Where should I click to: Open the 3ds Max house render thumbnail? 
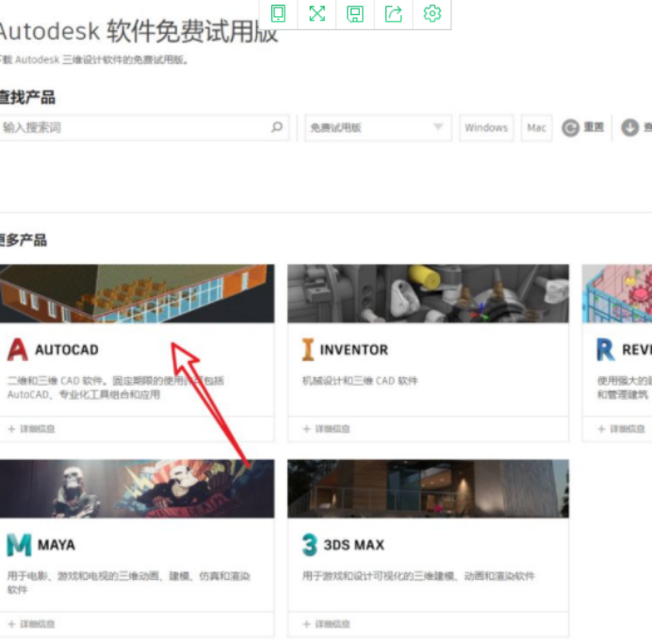428,488
